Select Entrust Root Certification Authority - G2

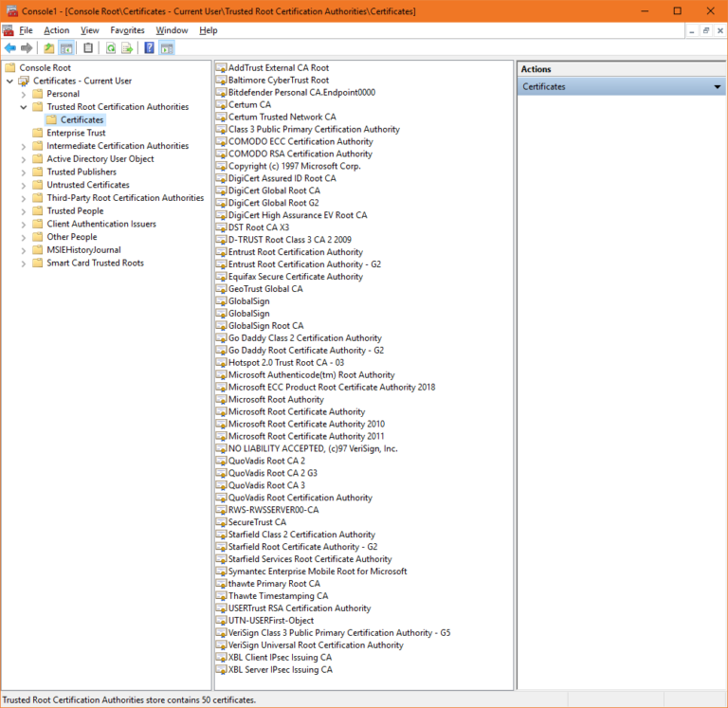(x=304, y=264)
